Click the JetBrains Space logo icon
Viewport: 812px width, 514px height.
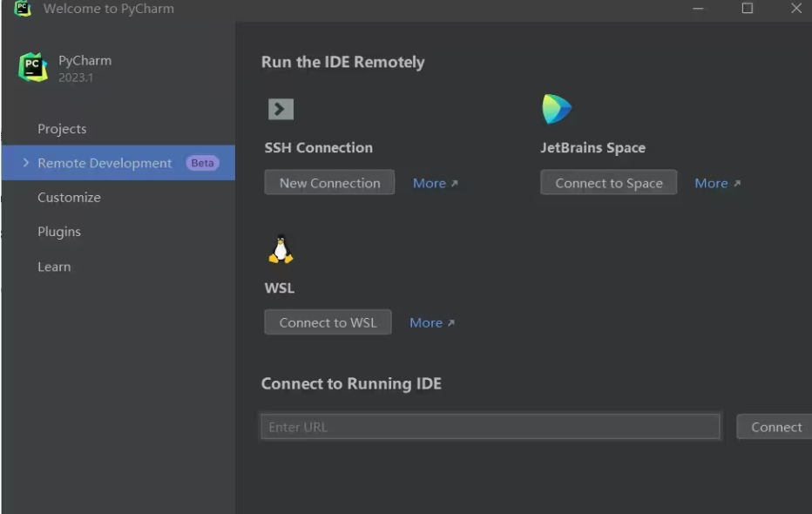(x=556, y=109)
